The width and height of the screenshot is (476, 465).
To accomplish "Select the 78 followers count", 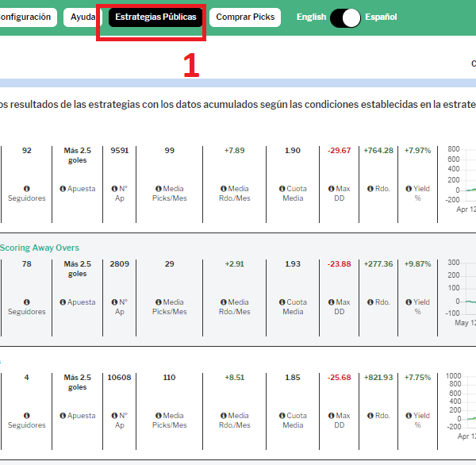I will (x=27, y=264).
